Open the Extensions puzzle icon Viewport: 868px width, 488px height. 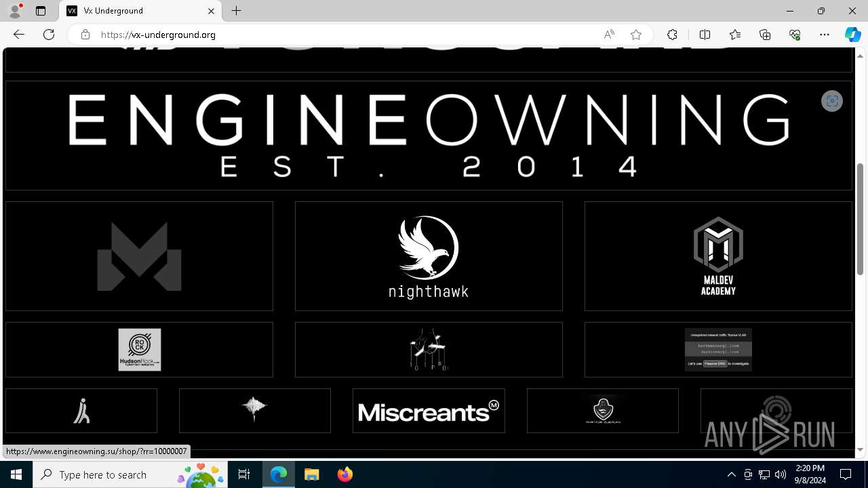[672, 35]
